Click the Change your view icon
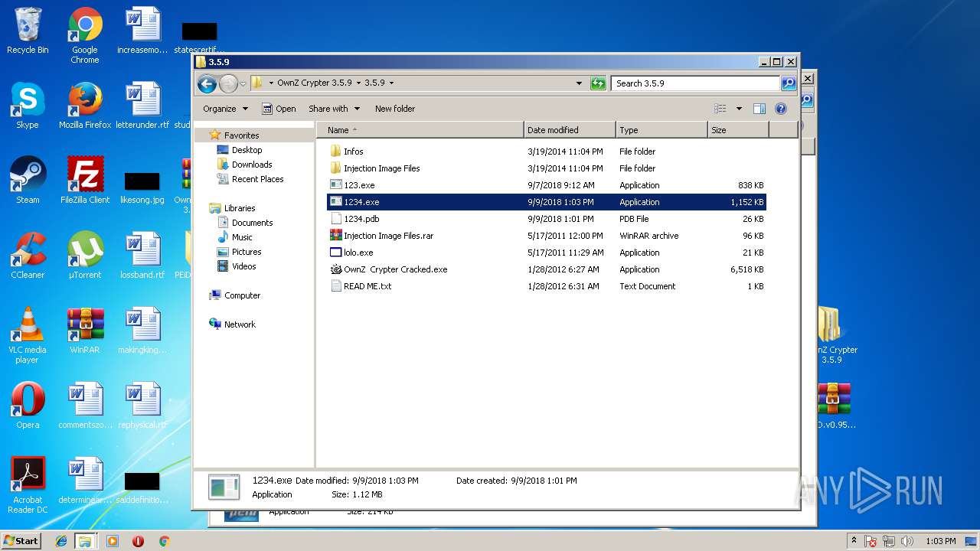 click(x=720, y=109)
